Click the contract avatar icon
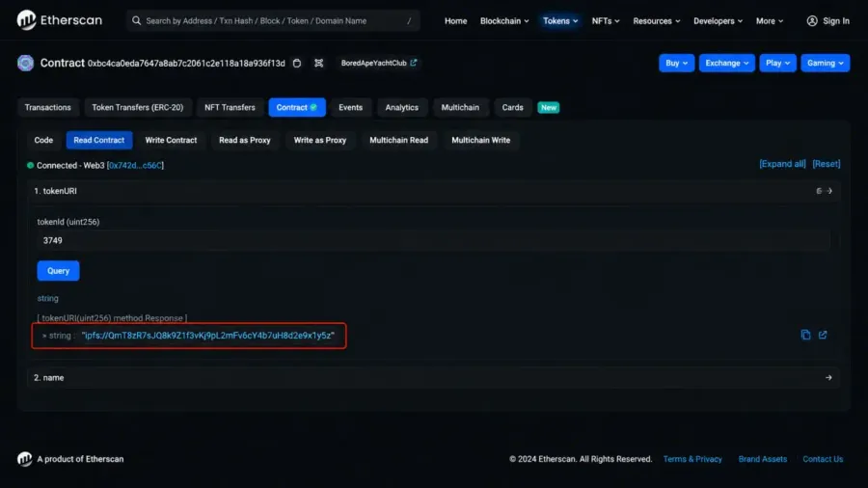Image resolution: width=868 pixels, height=488 pixels. pyautogui.click(x=25, y=63)
